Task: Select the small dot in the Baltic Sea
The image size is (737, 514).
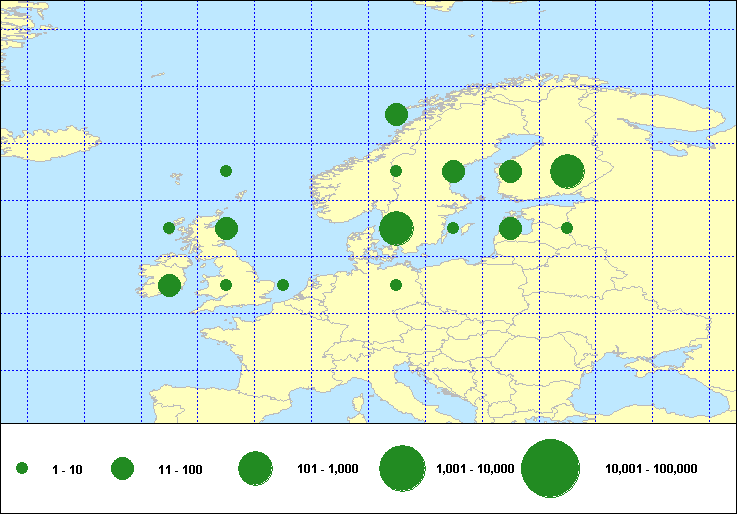Action: (453, 228)
